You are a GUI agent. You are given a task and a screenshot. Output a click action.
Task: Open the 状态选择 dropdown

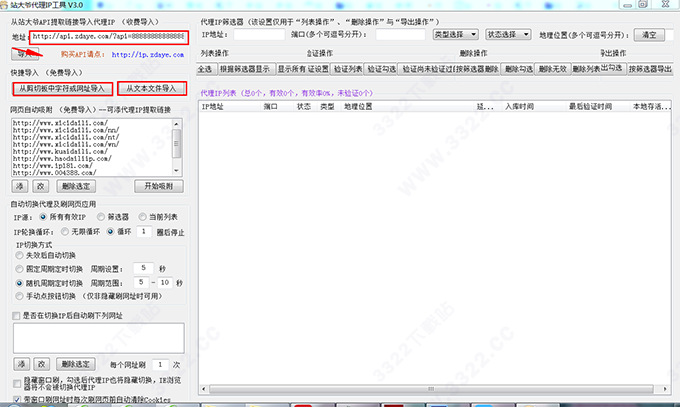pyautogui.click(x=508, y=35)
